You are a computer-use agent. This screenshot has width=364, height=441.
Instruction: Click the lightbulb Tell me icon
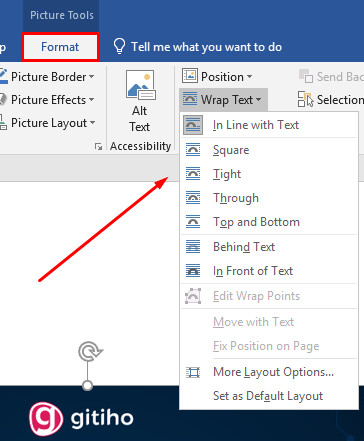pos(119,46)
